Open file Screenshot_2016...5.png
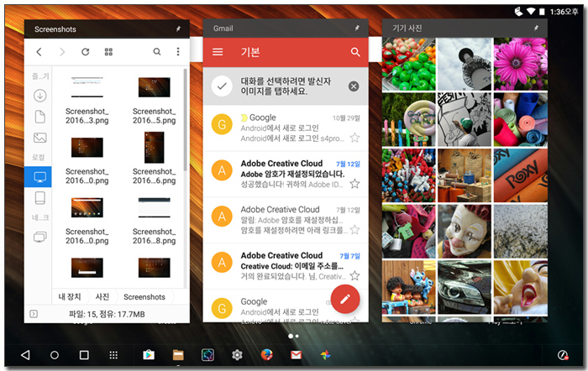 (154, 100)
